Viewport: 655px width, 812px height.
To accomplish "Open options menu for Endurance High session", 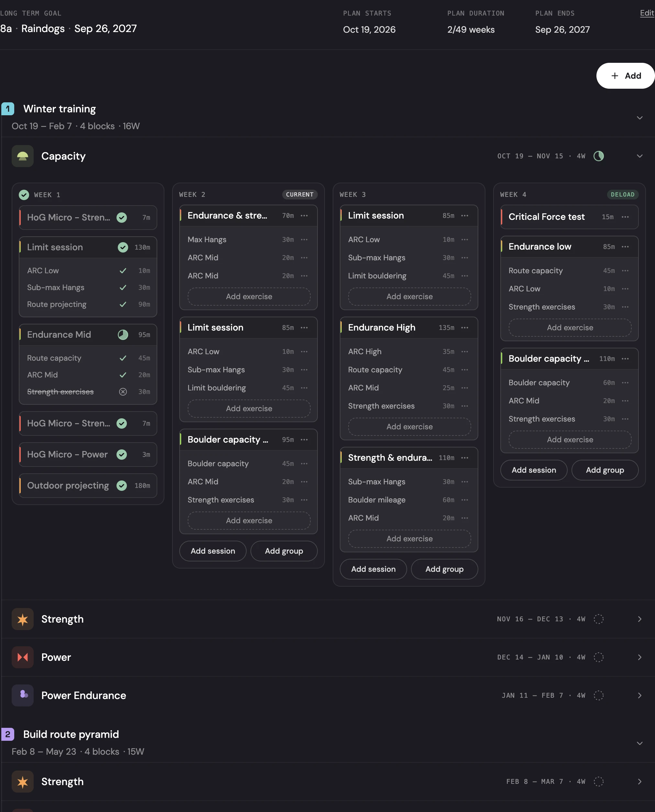I will click(x=465, y=328).
